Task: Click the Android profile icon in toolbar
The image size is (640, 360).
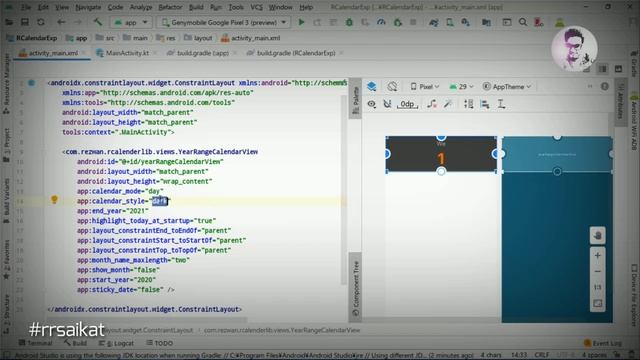Action: click(x=560, y=22)
